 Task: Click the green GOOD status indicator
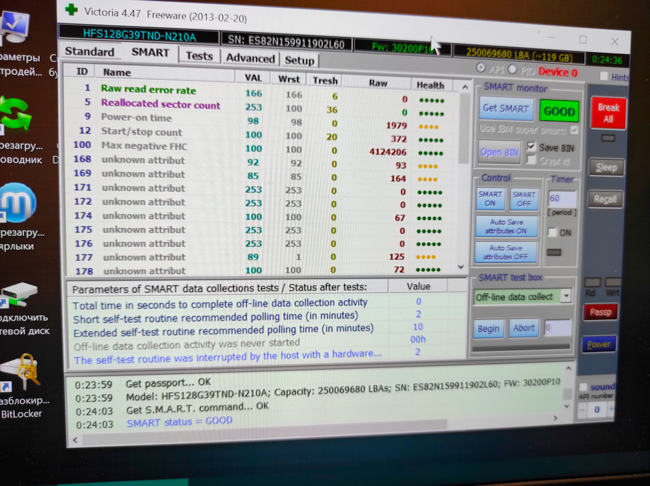click(559, 111)
